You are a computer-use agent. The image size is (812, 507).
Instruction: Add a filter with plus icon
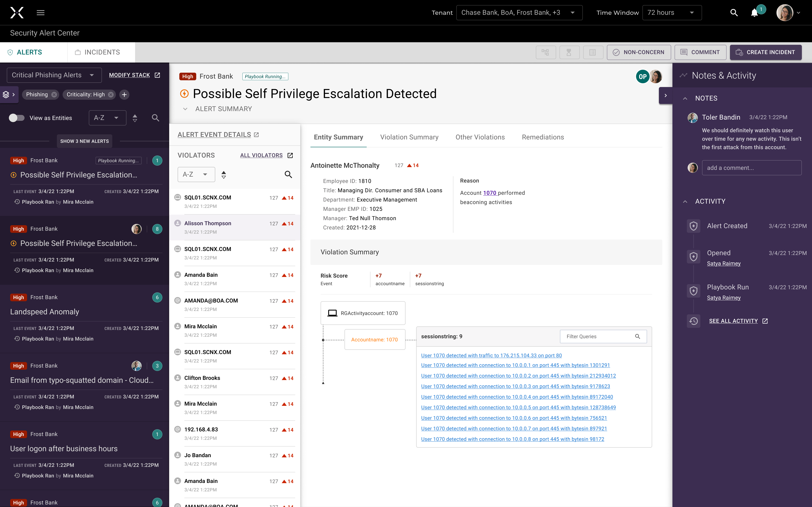(x=124, y=95)
